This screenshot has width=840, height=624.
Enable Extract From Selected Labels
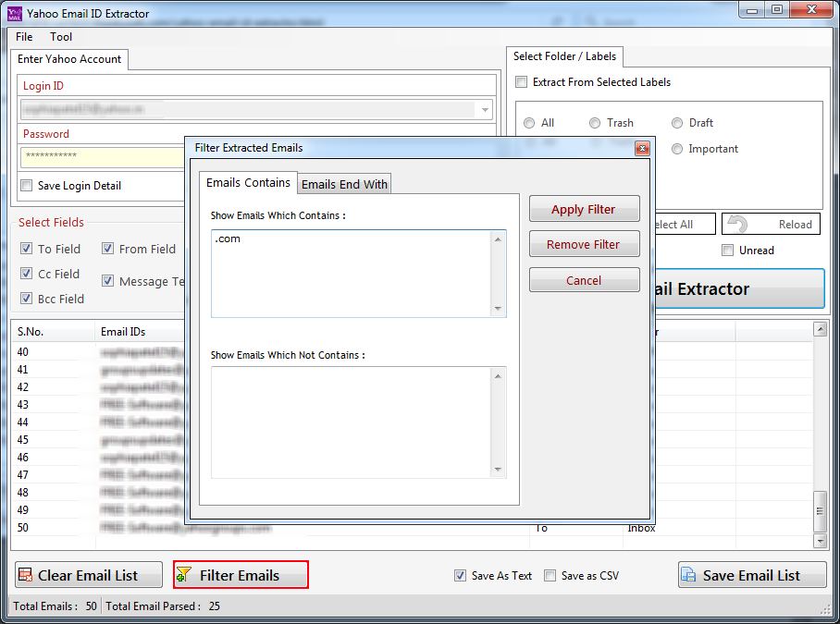click(521, 82)
